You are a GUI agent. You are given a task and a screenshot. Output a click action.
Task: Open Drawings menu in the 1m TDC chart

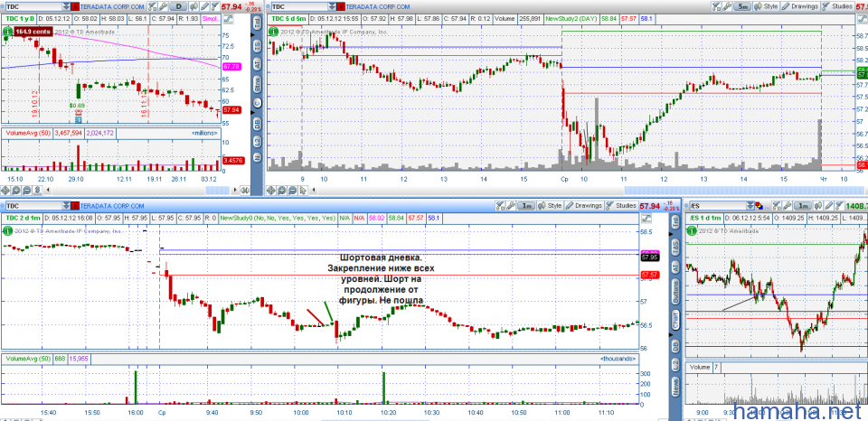(x=584, y=205)
